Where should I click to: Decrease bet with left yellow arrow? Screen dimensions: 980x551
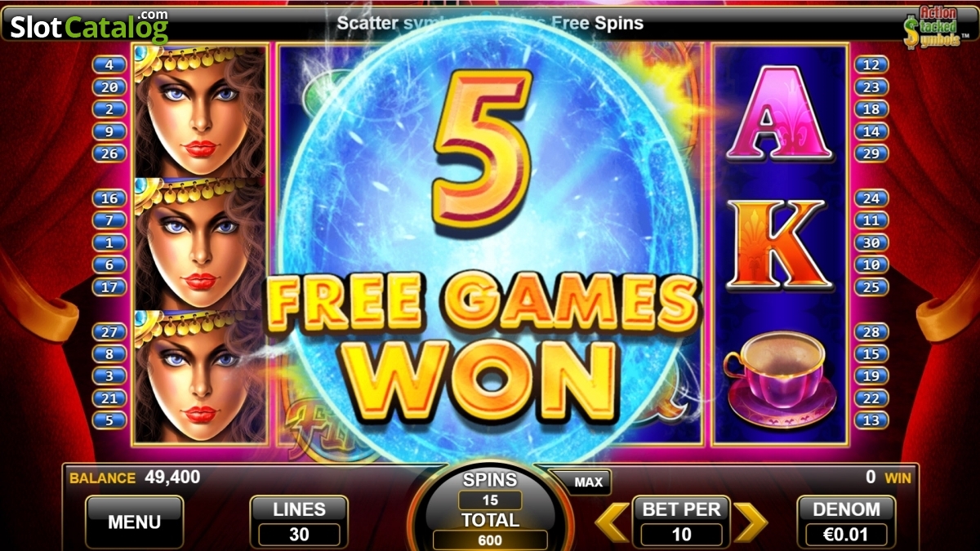tap(612, 522)
